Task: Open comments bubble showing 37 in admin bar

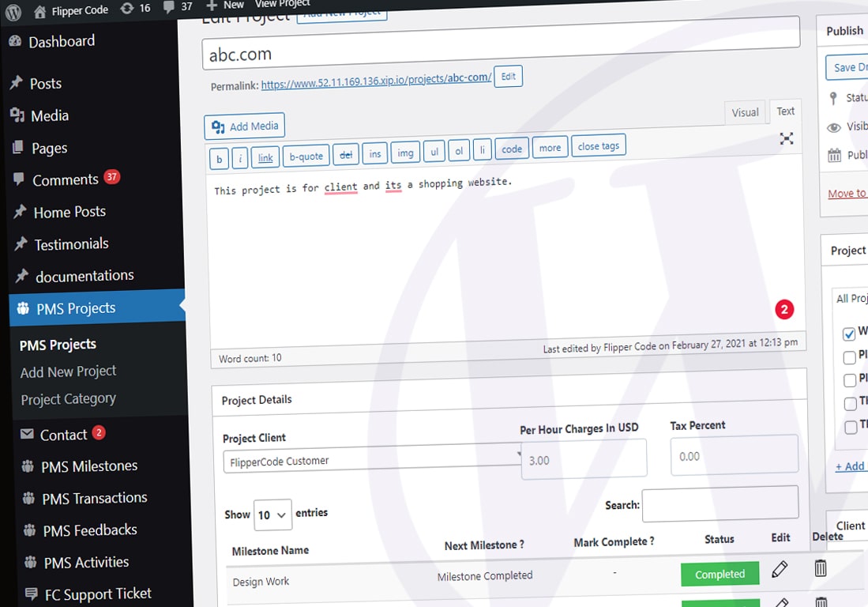Action: click(168, 6)
